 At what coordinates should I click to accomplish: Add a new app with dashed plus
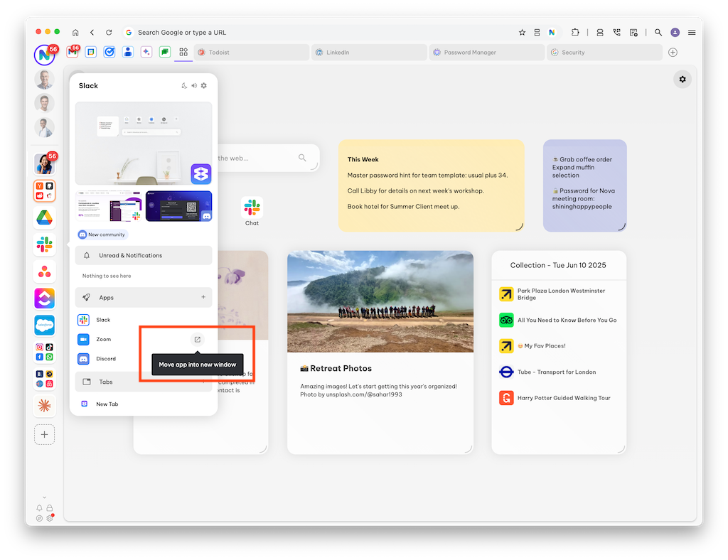coord(45,435)
